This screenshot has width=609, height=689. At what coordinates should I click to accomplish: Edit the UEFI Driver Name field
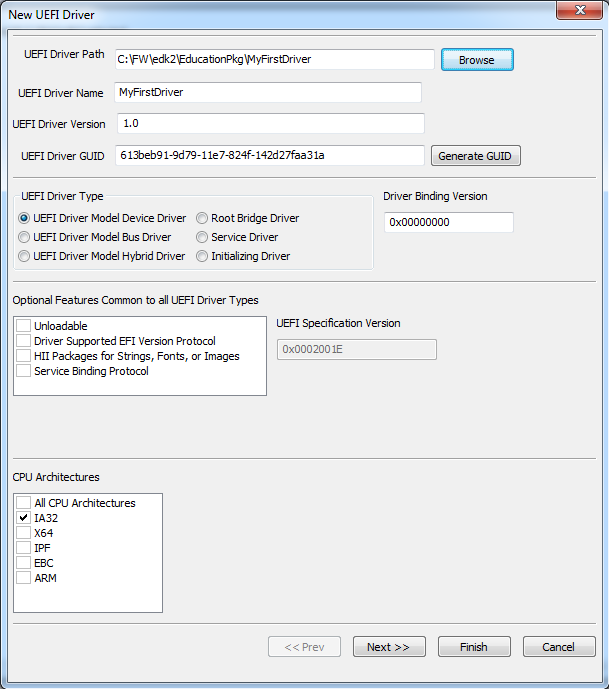click(x=268, y=92)
